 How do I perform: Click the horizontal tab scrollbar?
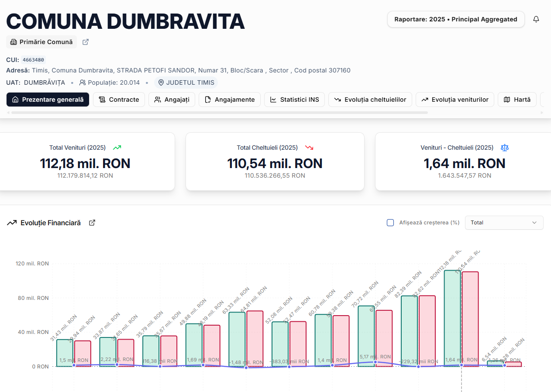point(219,113)
